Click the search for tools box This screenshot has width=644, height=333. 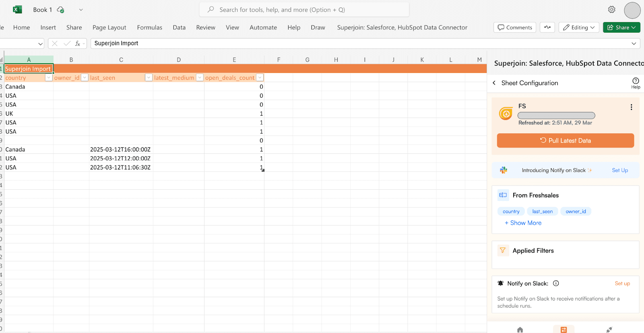point(304,10)
